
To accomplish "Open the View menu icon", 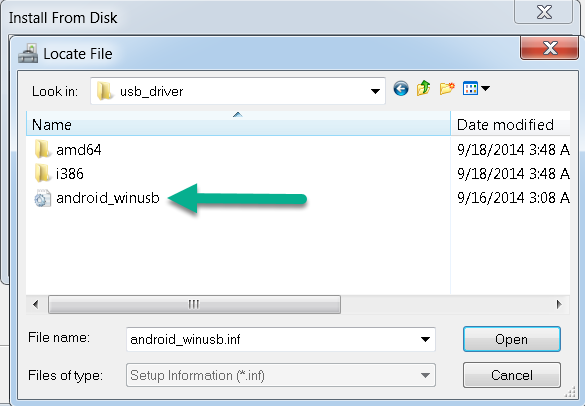I will [x=470, y=89].
